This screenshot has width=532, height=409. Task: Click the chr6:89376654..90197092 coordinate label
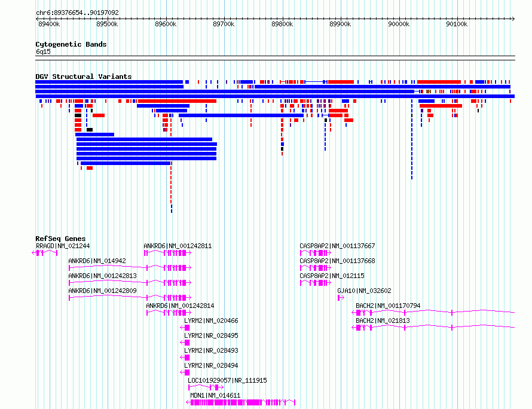pos(77,13)
